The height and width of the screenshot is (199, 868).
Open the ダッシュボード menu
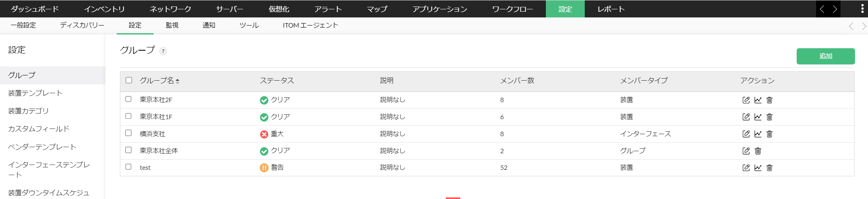pos(34,9)
